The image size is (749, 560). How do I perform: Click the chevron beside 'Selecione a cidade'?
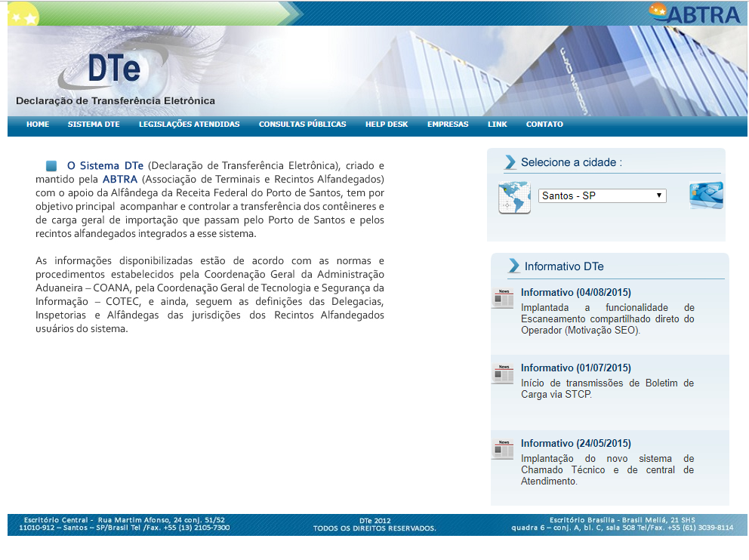click(509, 161)
